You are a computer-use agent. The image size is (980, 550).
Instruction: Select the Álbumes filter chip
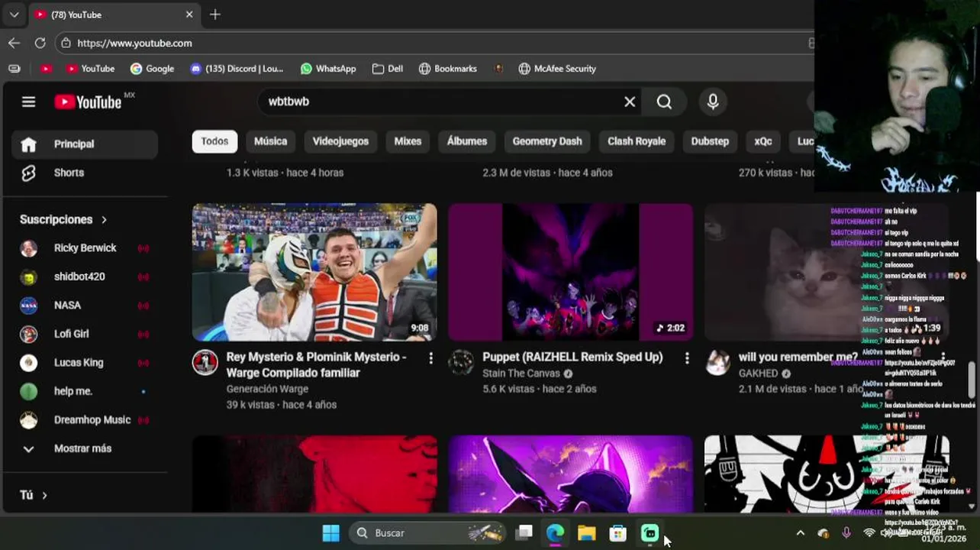point(467,141)
